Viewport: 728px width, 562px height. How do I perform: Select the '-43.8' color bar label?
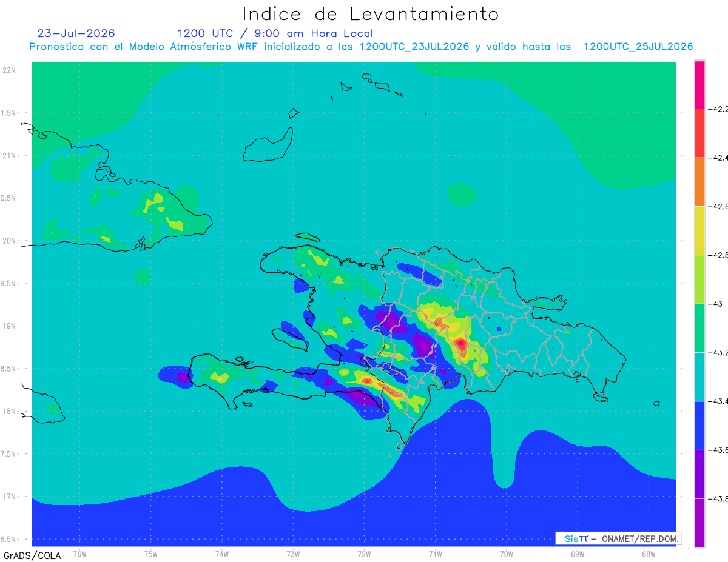tap(719, 499)
